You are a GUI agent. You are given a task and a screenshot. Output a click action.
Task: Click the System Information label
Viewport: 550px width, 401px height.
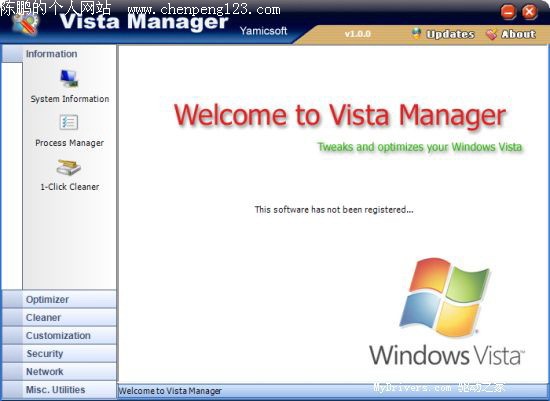click(69, 99)
